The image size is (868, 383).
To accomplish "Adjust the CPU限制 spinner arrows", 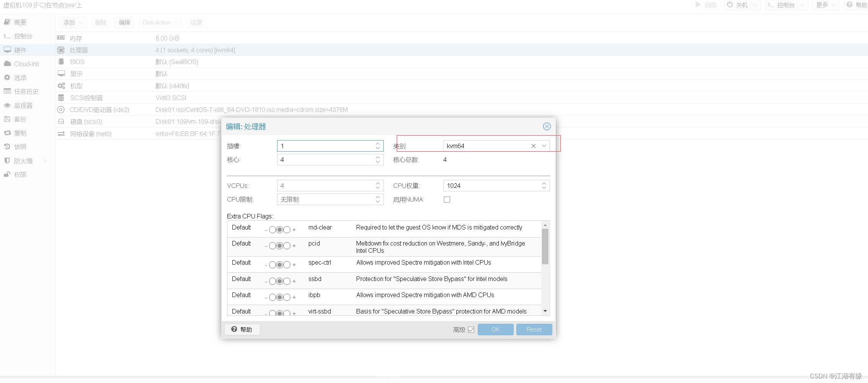I will coord(378,199).
